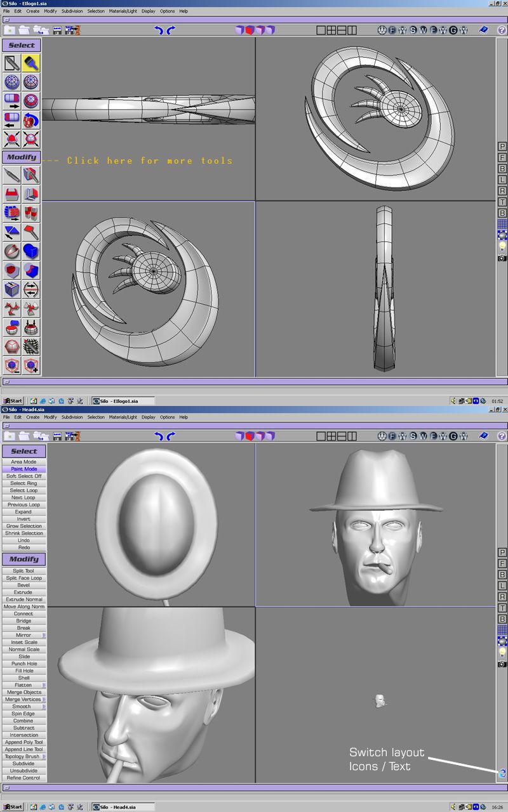Image resolution: width=508 pixels, height=812 pixels.
Task: Click the knife Split Tool icon under Modify
Action: [x=12, y=174]
